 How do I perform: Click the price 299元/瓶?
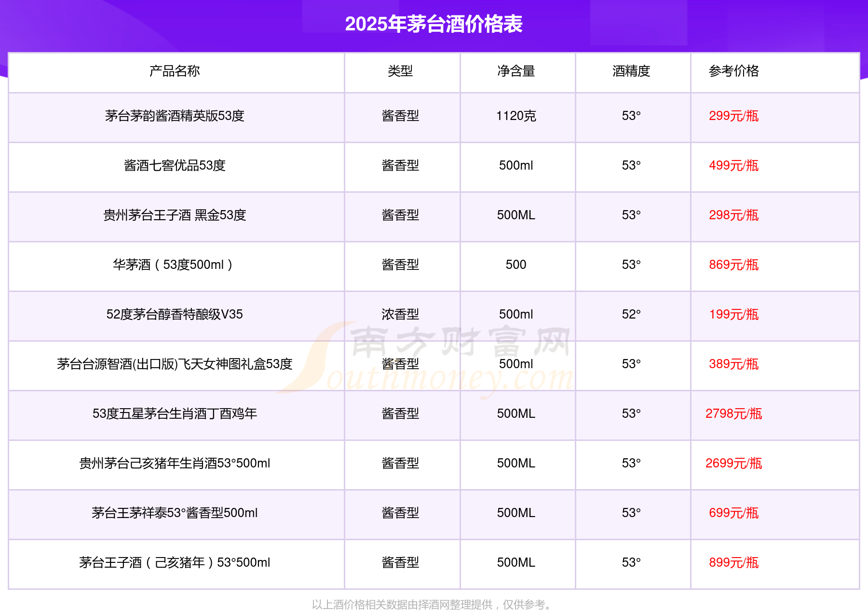point(733,116)
